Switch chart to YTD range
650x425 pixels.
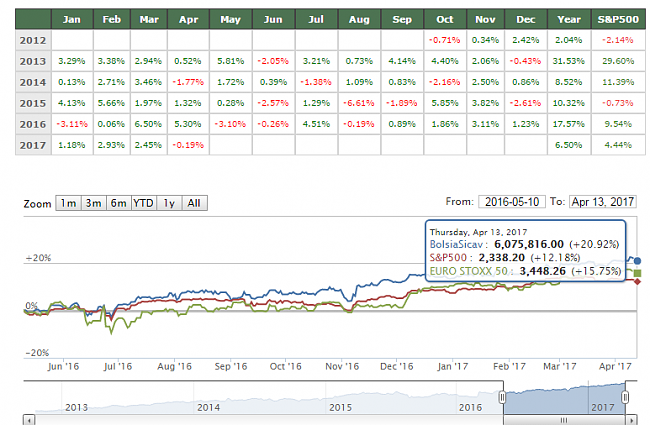click(143, 203)
